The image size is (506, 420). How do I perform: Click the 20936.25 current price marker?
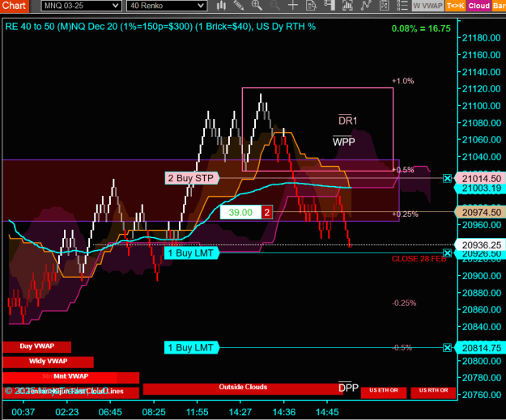[x=480, y=245]
